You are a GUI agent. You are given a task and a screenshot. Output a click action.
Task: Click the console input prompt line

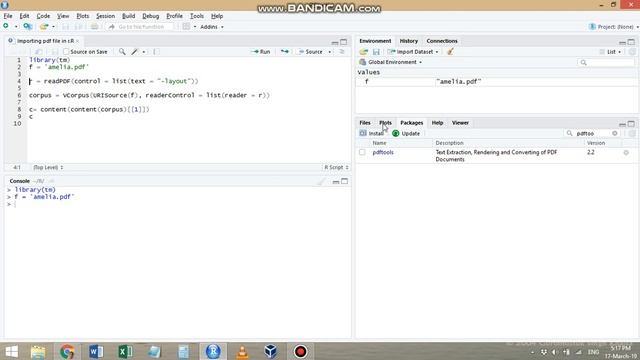[178, 204]
